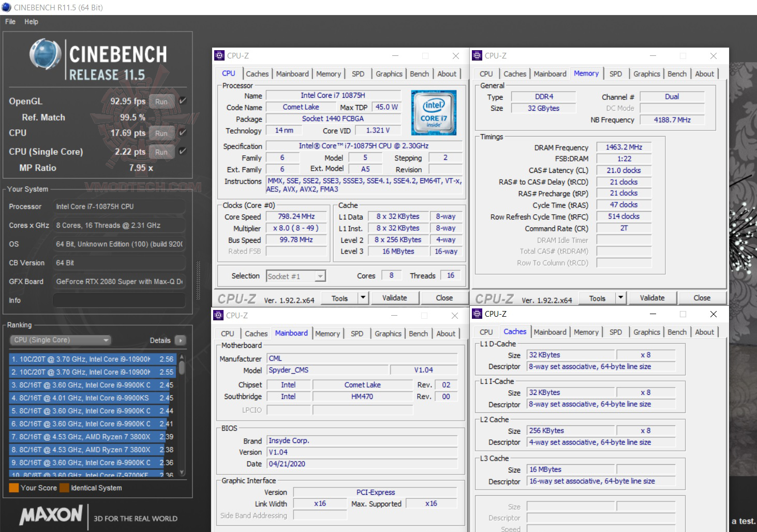Image resolution: width=757 pixels, height=532 pixels.
Task: Click the L2 Cache size 256 KBytes
Action: pyautogui.click(x=571, y=431)
